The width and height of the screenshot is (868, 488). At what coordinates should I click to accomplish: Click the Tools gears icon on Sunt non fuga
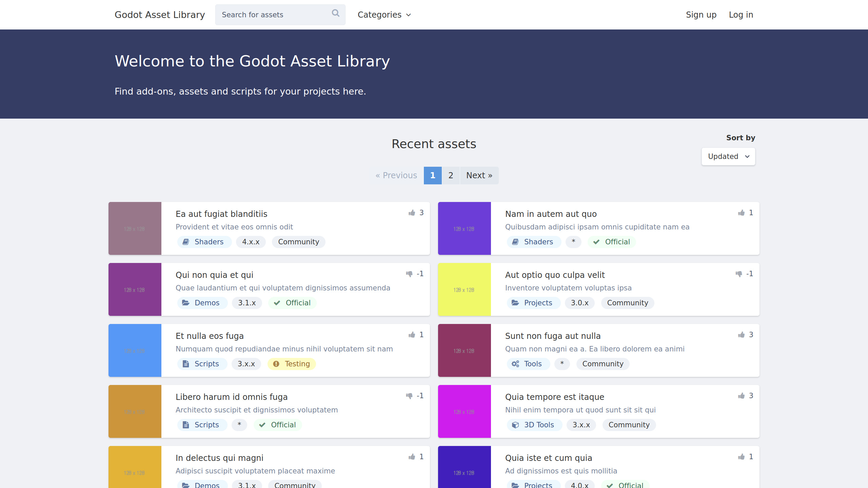coord(515,364)
